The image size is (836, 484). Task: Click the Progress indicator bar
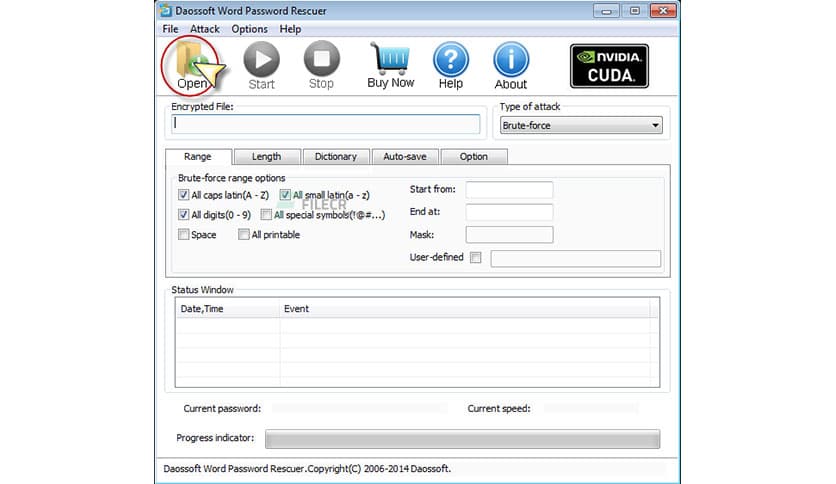point(462,439)
